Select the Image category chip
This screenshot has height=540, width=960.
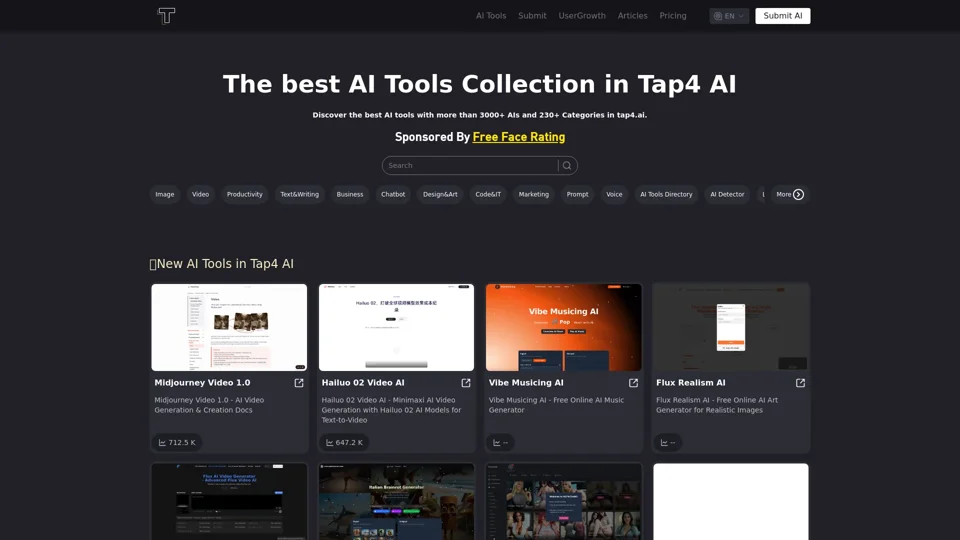pyautogui.click(x=165, y=195)
